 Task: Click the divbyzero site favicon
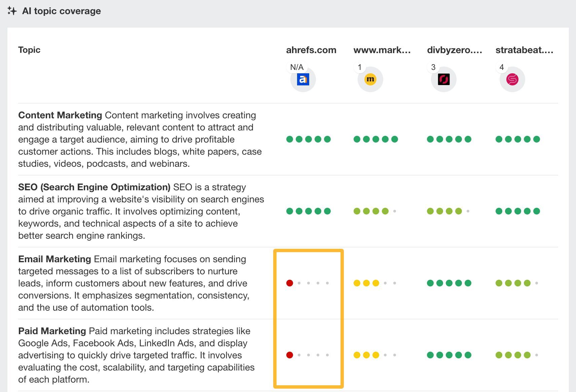coord(443,79)
